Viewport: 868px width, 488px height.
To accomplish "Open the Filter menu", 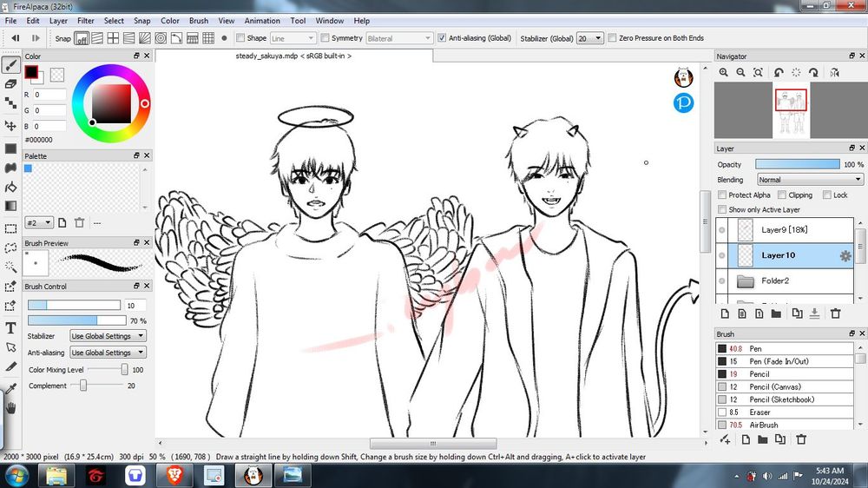I will [x=86, y=21].
